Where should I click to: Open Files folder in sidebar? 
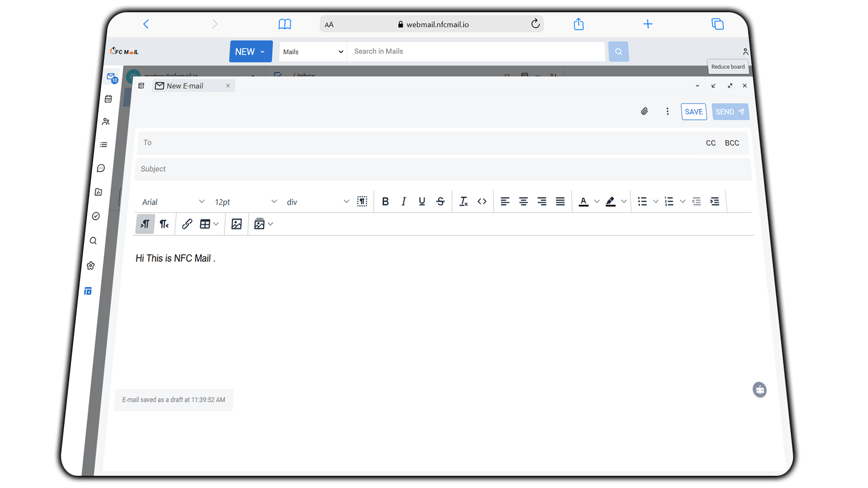[99, 192]
